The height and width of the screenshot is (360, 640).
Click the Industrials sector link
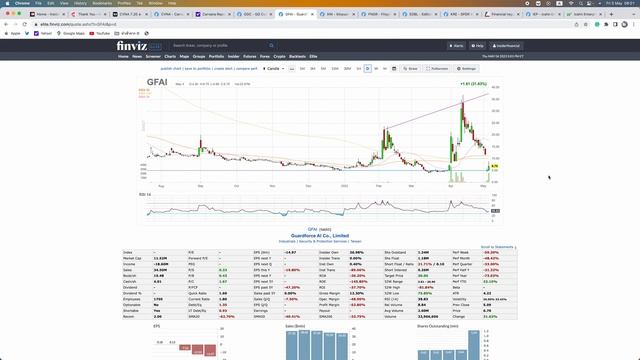tap(287, 241)
